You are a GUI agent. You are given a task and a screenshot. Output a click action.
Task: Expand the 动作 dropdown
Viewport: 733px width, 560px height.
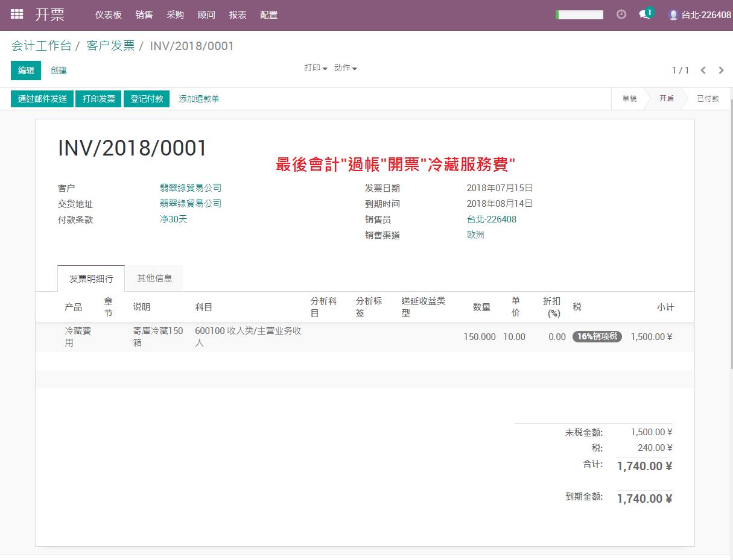tap(346, 68)
